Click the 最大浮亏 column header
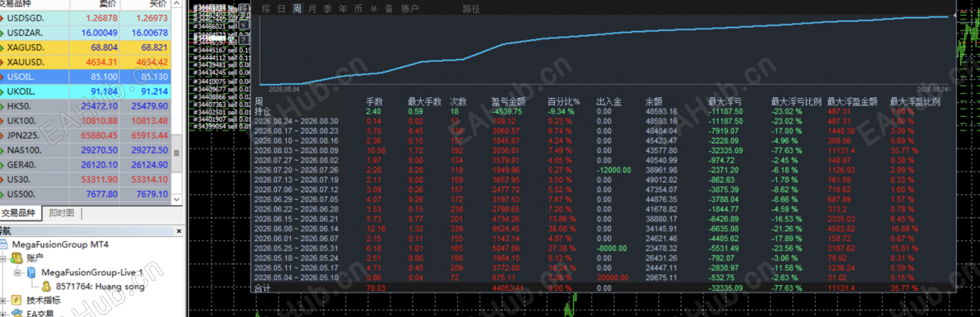This screenshot has width=980, height=317. click(725, 101)
